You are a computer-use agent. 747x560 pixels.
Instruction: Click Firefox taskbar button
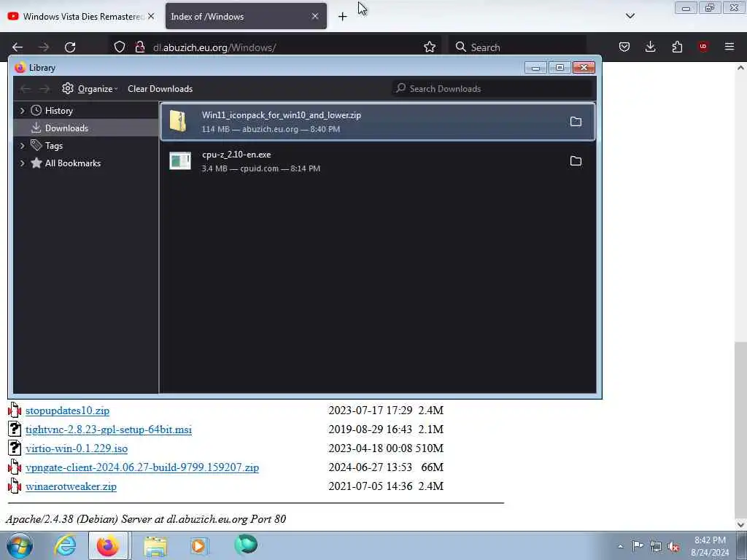tap(108, 545)
